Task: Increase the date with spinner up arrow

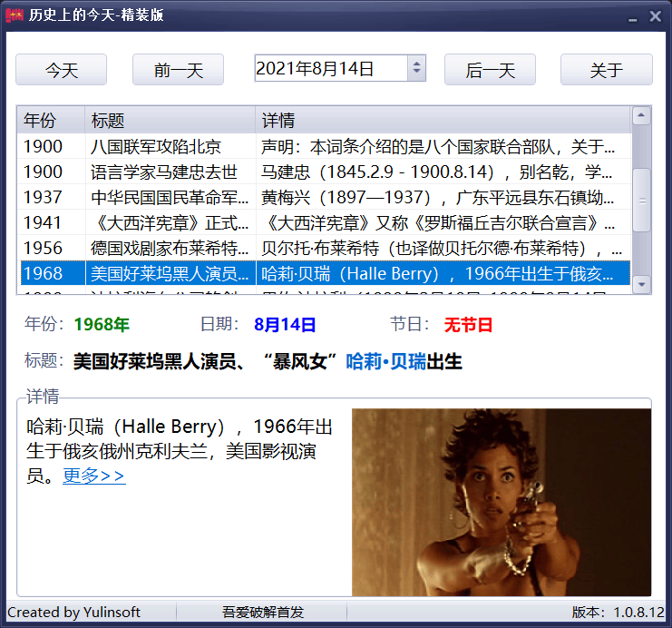Action: (416, 63)
